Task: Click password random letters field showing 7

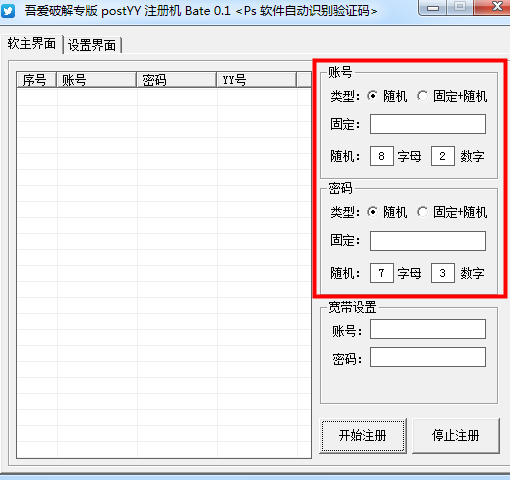Action: pos(382,273)
